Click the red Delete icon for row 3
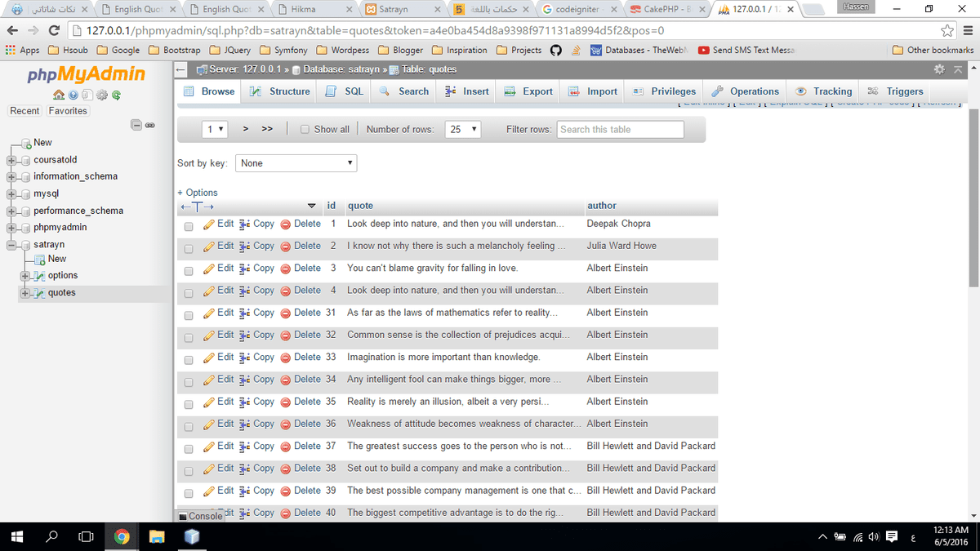Image resolution: width=980 pixels, height=551 pixels. (x=286, y=269)
